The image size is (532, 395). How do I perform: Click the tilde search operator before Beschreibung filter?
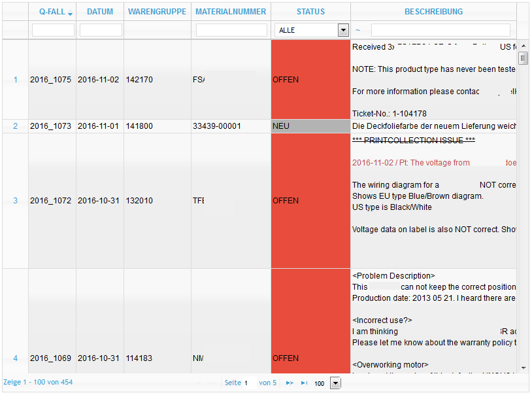[357, 30]
